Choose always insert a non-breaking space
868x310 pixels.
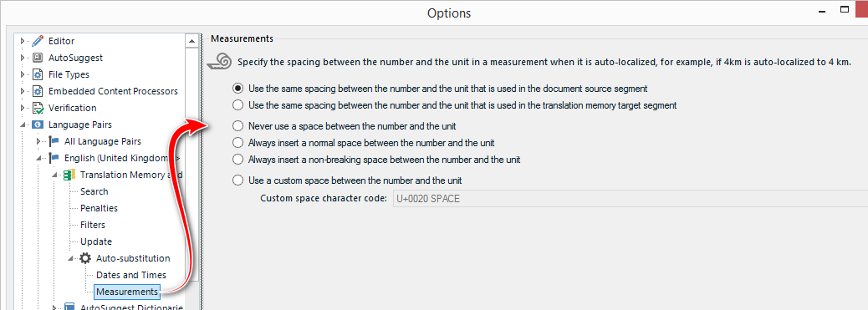[237, 160]
